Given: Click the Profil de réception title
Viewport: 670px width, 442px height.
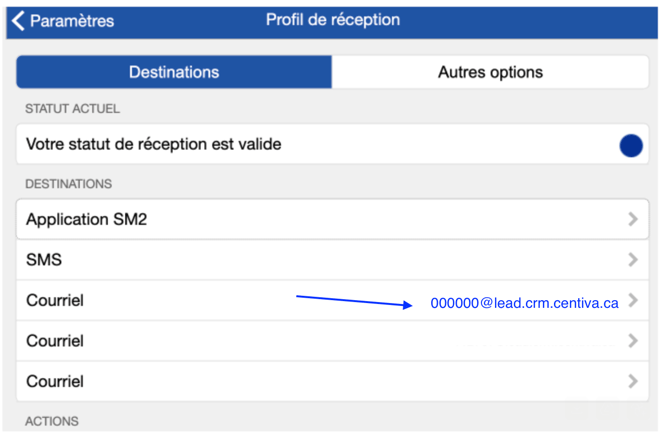Looking at the screenshot, I should pyautogui.click(x=333, y=20).
